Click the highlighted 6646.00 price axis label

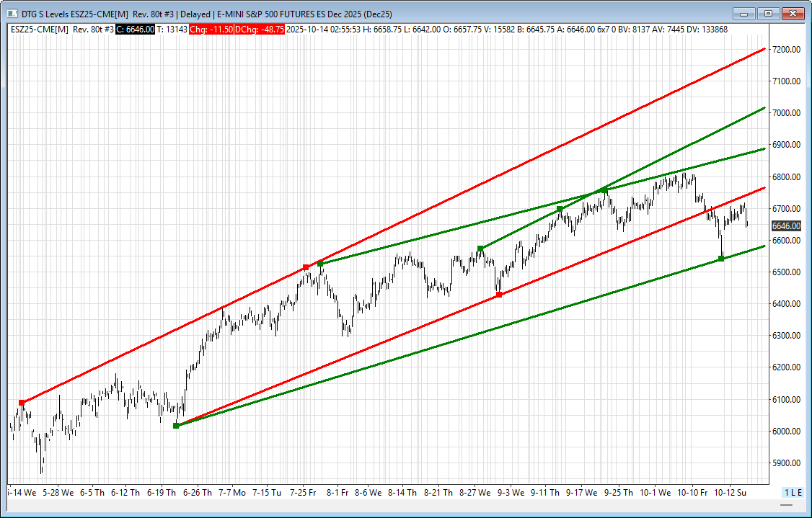(786, 225)
